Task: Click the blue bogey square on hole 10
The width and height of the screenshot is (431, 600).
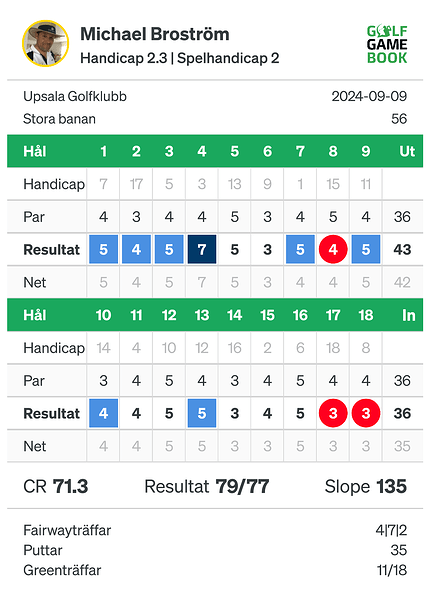Action: [x=103, y=413]
